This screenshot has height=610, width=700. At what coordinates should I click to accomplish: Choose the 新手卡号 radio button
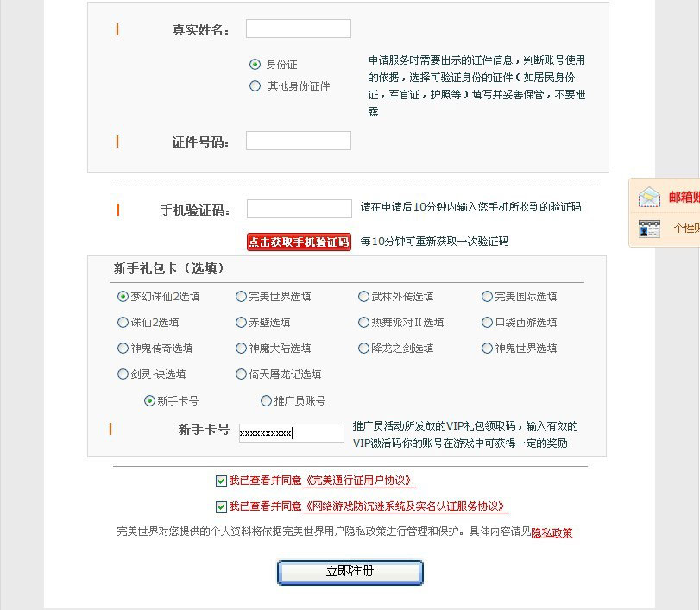(149, 400)
